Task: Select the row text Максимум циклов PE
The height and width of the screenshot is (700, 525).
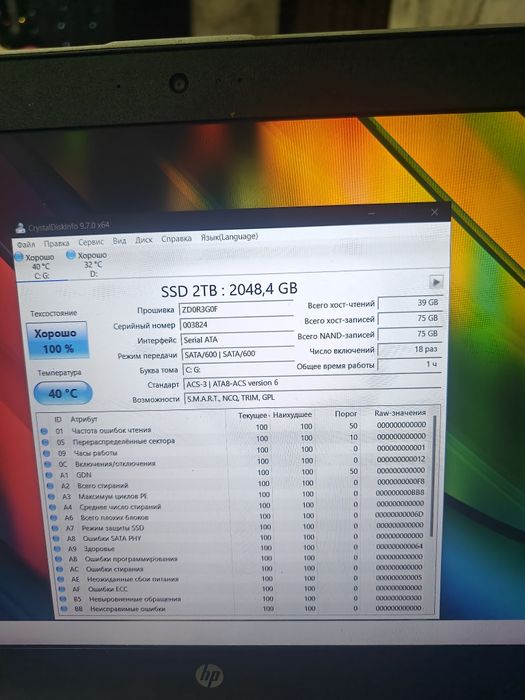Action: 112,496
